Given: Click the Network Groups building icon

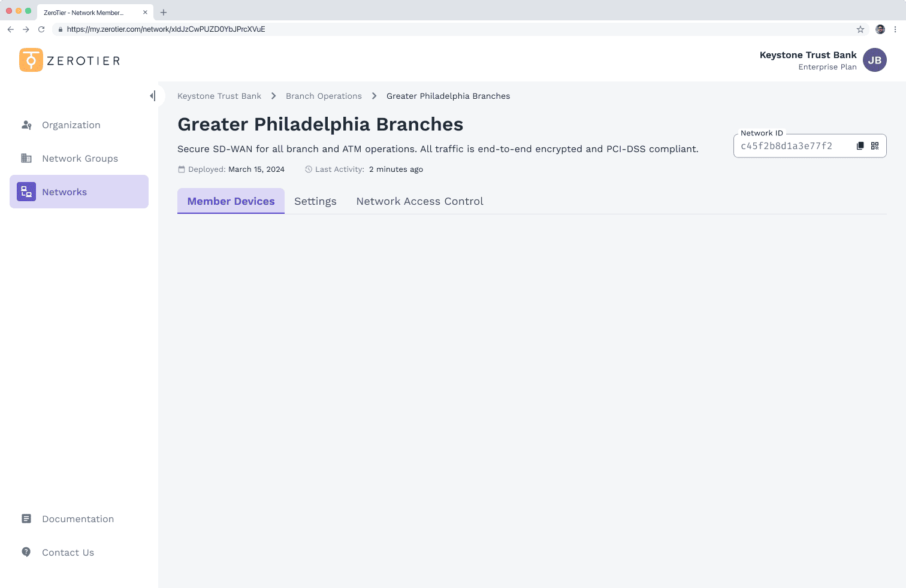Looking at the screenshot, I should pos(26,159).
